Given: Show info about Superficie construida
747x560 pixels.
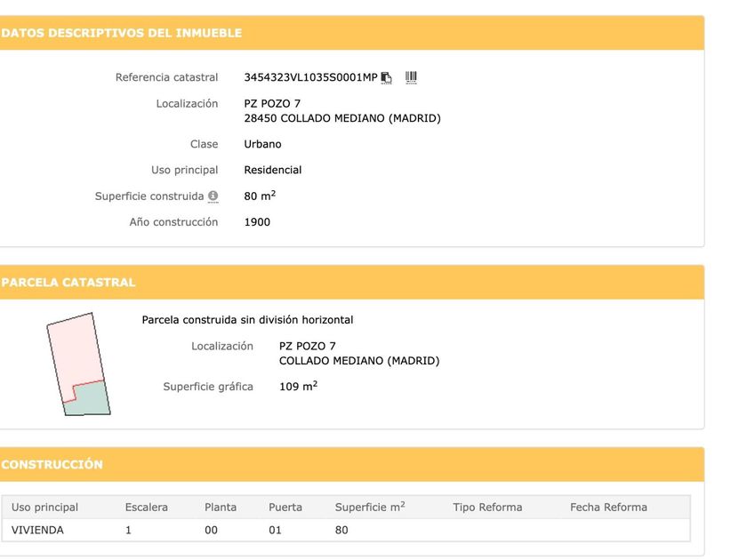Looking at the screenshot, I should tap(213, 196).
